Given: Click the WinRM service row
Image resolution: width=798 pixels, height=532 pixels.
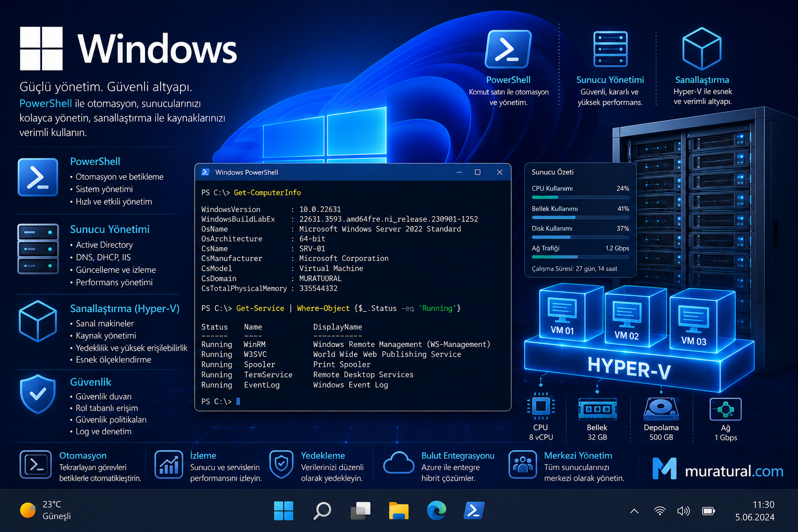Looking at the screenshot, I should pos(346,344).
